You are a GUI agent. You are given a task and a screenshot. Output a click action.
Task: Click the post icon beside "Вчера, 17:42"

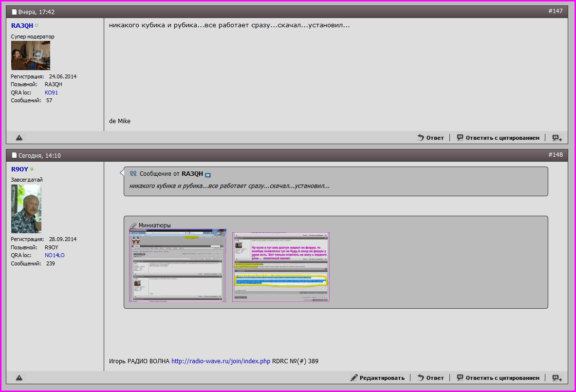coord(15,11)
